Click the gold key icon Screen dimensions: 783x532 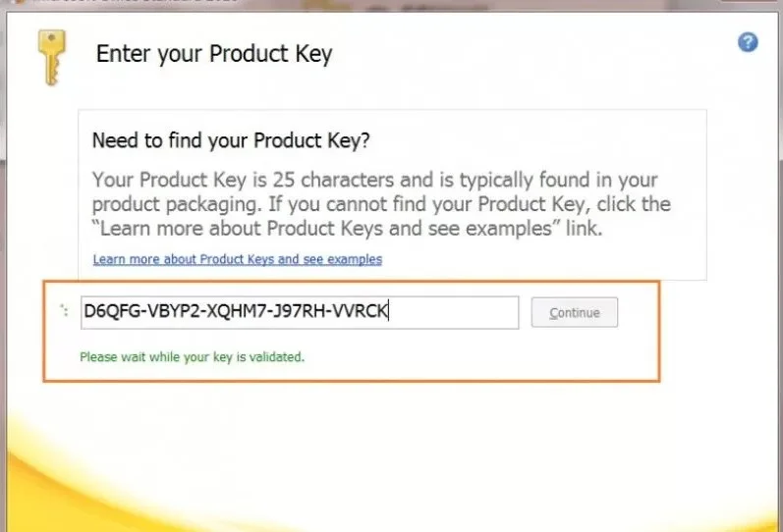click(x=52, y=57)
